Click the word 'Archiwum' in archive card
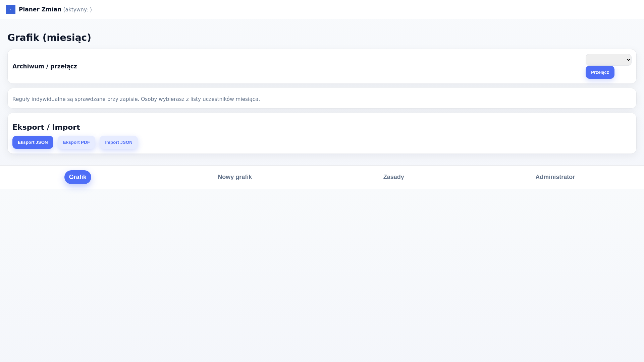The height and width of the screenshot is (362, 644). coord(28,66)
